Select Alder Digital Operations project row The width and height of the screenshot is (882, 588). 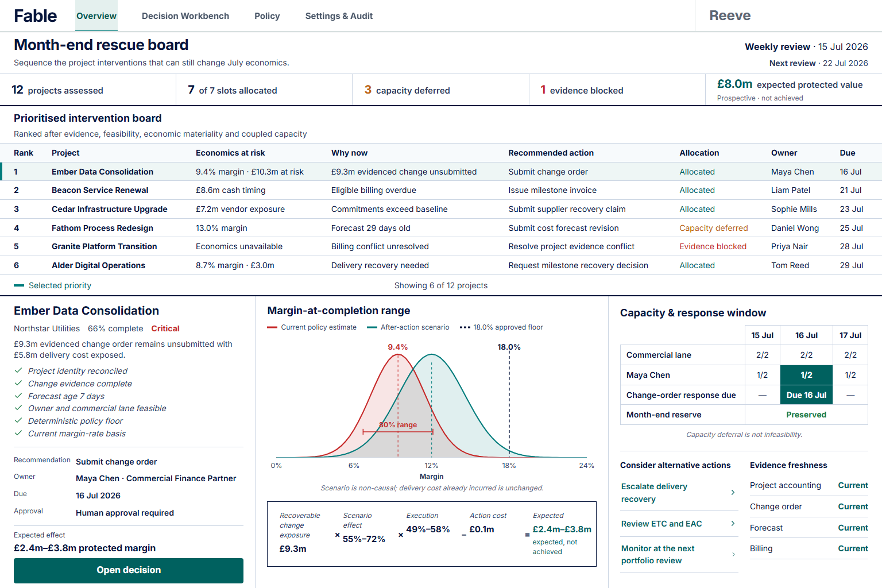441,265
